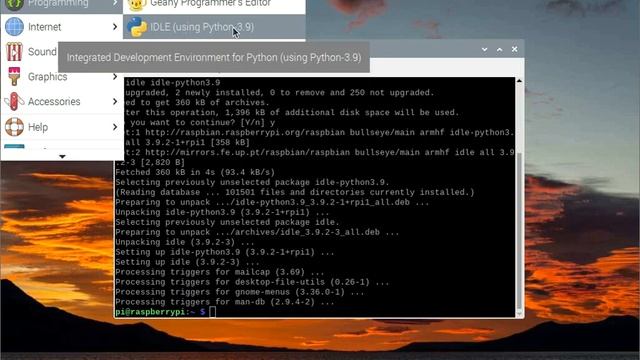Open the Programming menu category

point(61,4)
